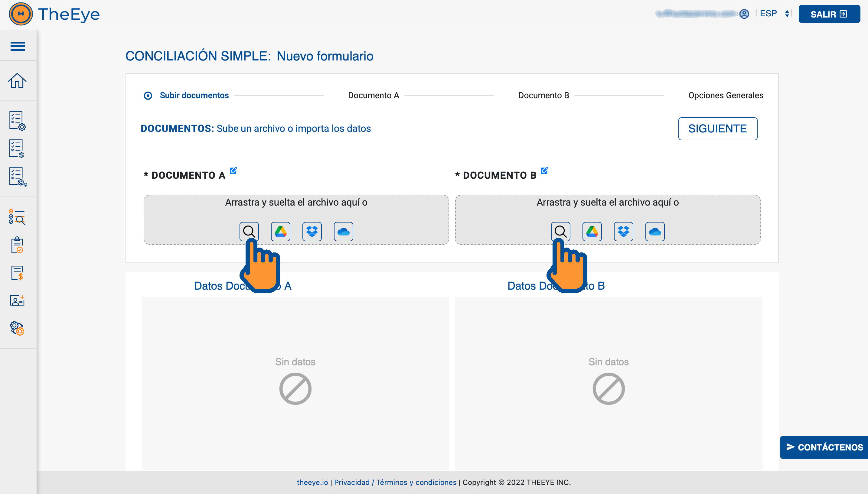Open user account profile icon
Image resolution: width=868 pixels, height=494 pixels.
[x=744, y=14]
